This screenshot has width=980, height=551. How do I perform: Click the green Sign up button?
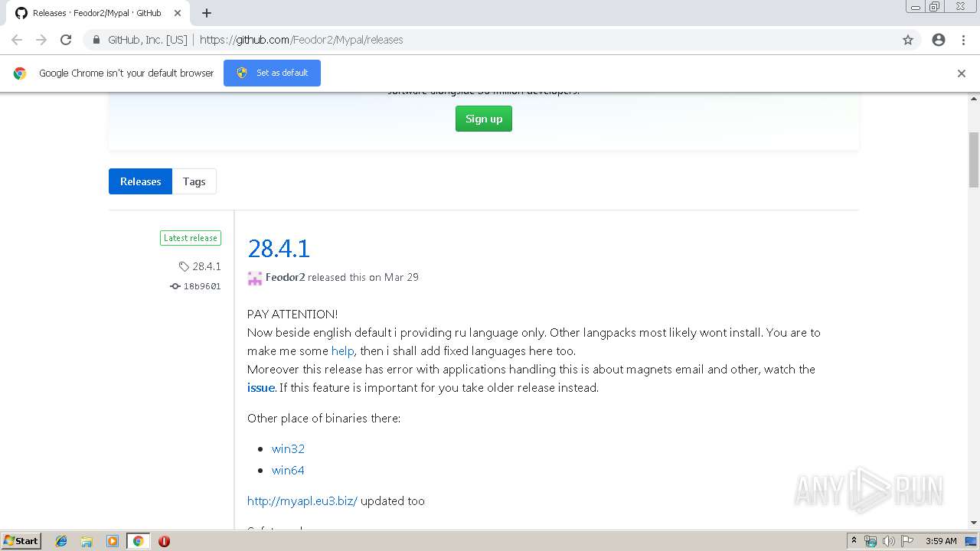484,119
